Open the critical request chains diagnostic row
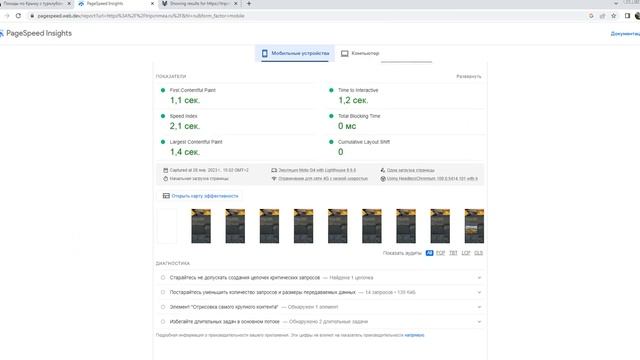Screen dimensions: 640x360 (320, 278)
